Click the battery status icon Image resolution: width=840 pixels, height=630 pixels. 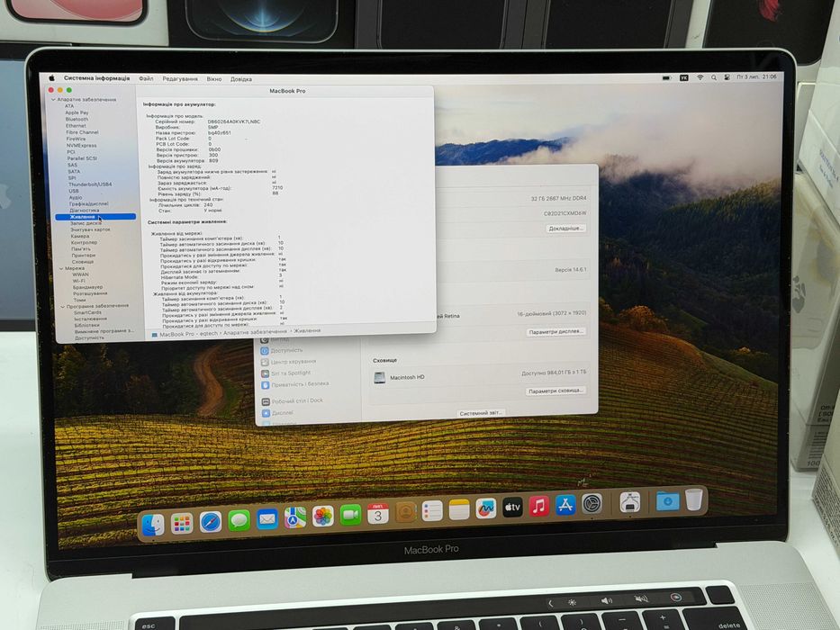click(666, 77)
